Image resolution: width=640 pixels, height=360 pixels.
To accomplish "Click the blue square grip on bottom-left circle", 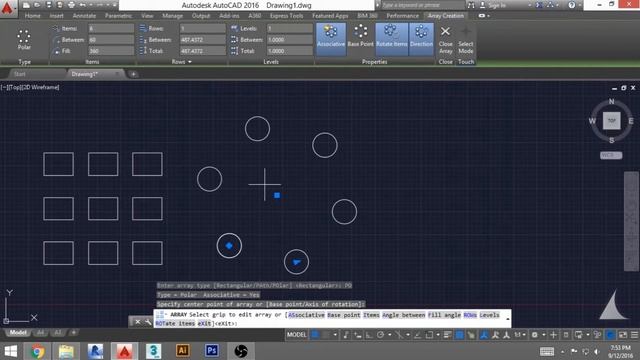I will pyautogui.click(x=229, y=246).
